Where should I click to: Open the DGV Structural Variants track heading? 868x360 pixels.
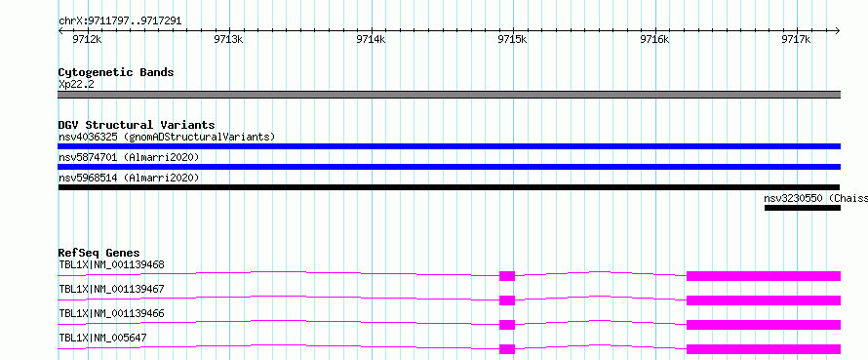point(137,125)
